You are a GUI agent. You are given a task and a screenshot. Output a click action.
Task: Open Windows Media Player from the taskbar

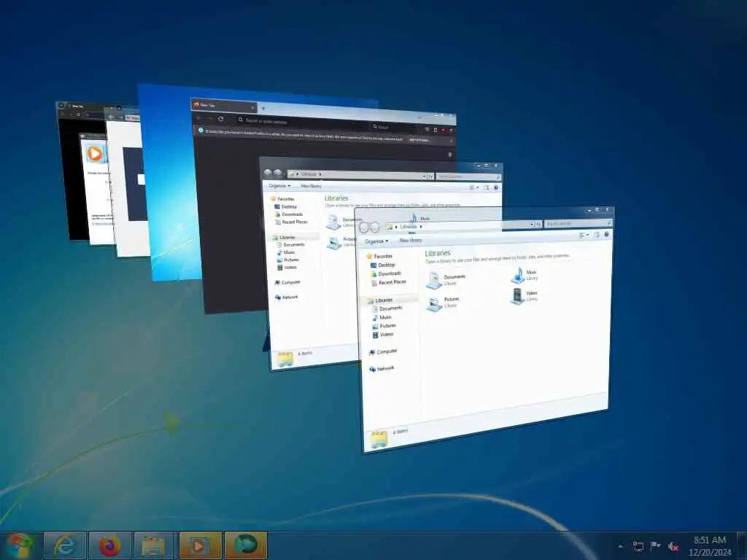tap(201, 545)
